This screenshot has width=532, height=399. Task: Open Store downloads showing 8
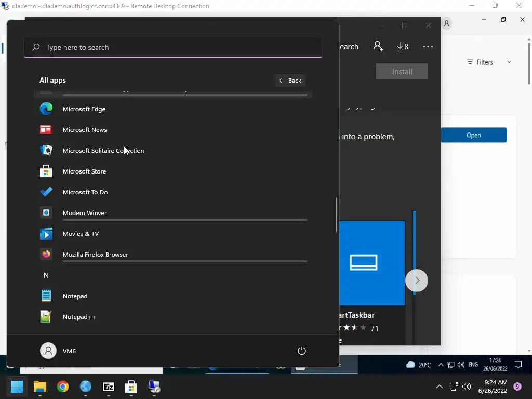pyautogui.click(x=403, y=46)
